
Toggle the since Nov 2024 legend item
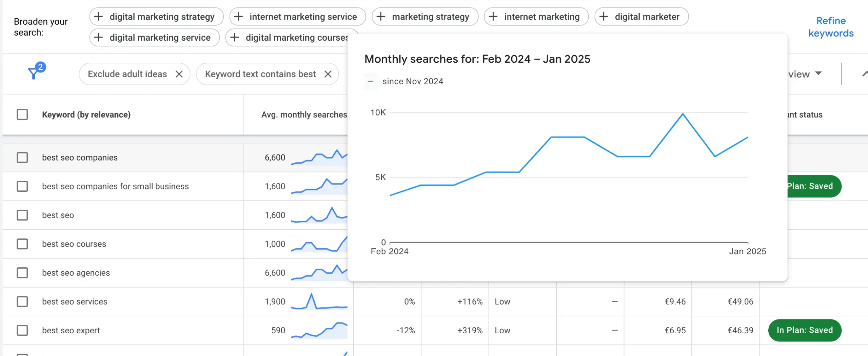click(x=370, y=81)
